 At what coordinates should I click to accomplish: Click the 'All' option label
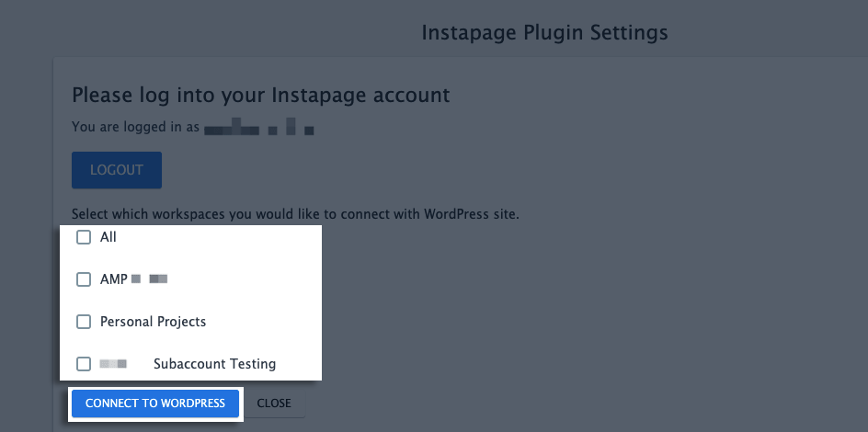108,237
